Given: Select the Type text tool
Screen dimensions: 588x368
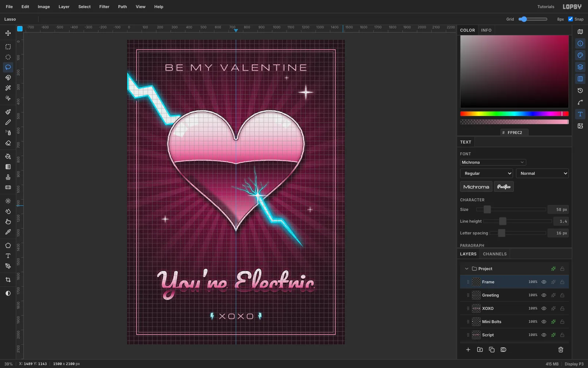Looking at the screenshot, I should tap(8, 256).
